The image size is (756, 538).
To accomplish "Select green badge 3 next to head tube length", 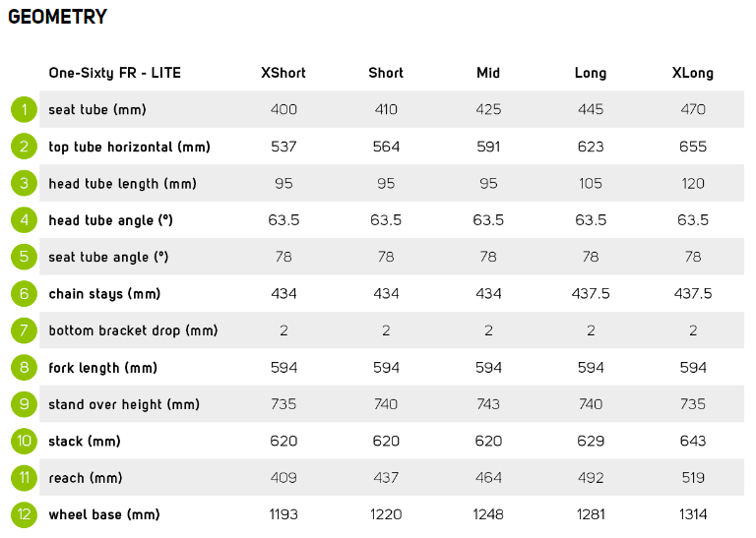I will point(24,183).
